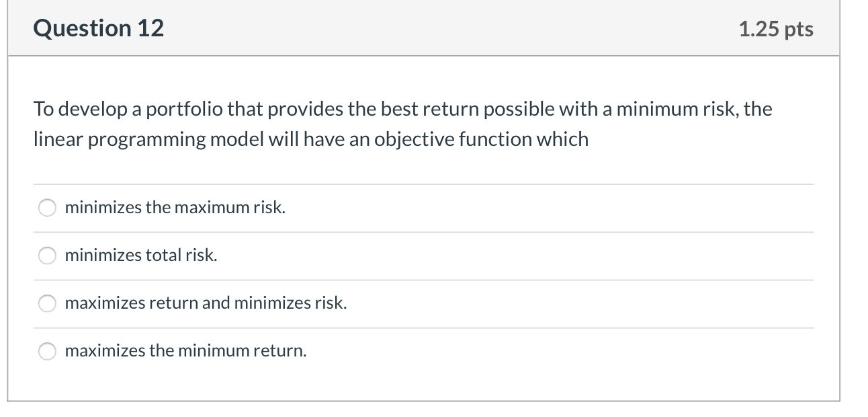Mark the "maximizes the minimum return." radio button
This screenshot has height=417, width=868.
tap(48, 351)
